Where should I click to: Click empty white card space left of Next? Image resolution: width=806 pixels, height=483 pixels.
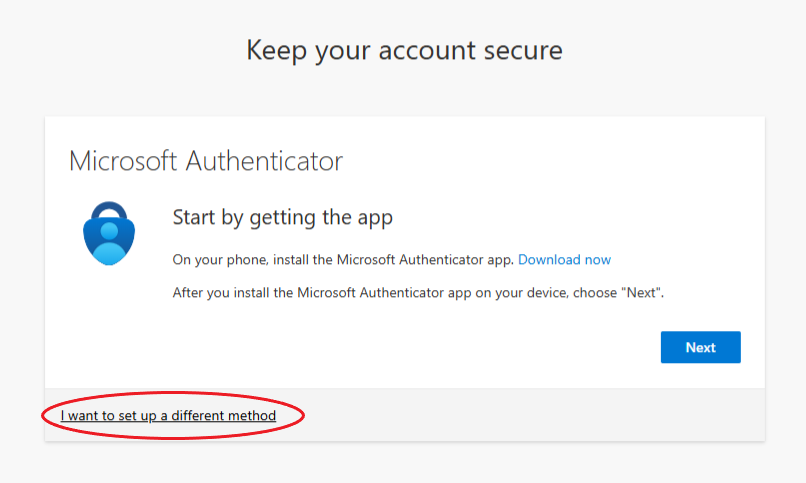coord(411,347)
